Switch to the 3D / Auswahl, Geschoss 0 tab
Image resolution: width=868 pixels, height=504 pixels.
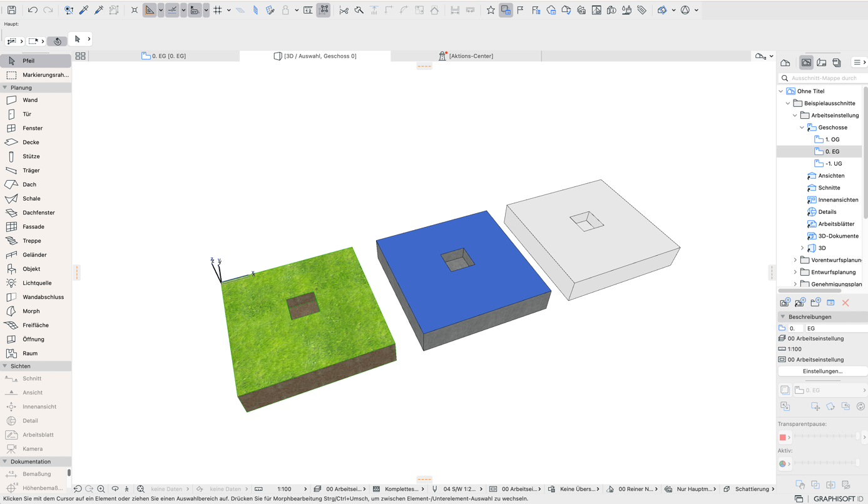pyautogui.click(x=315, y=56)
